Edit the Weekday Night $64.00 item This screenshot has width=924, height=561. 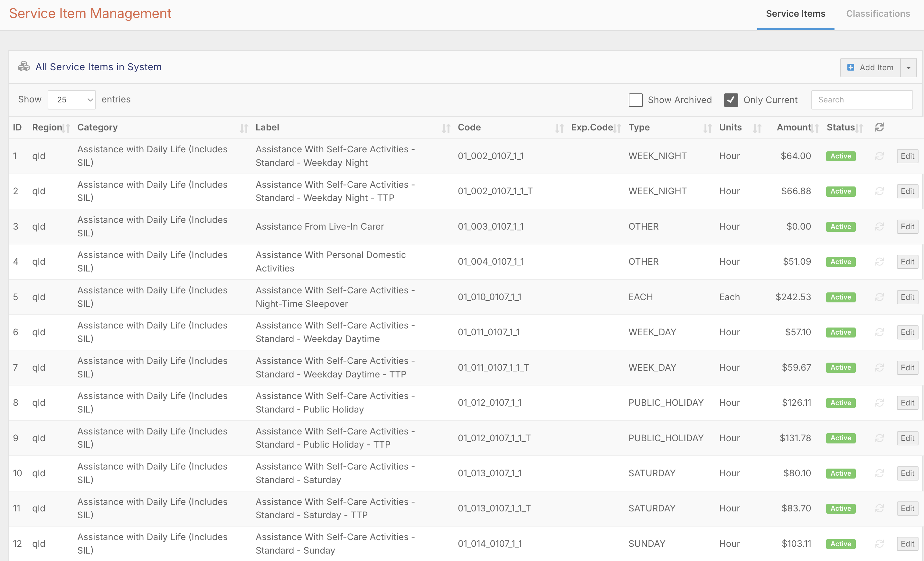click(x=908, y=156)
